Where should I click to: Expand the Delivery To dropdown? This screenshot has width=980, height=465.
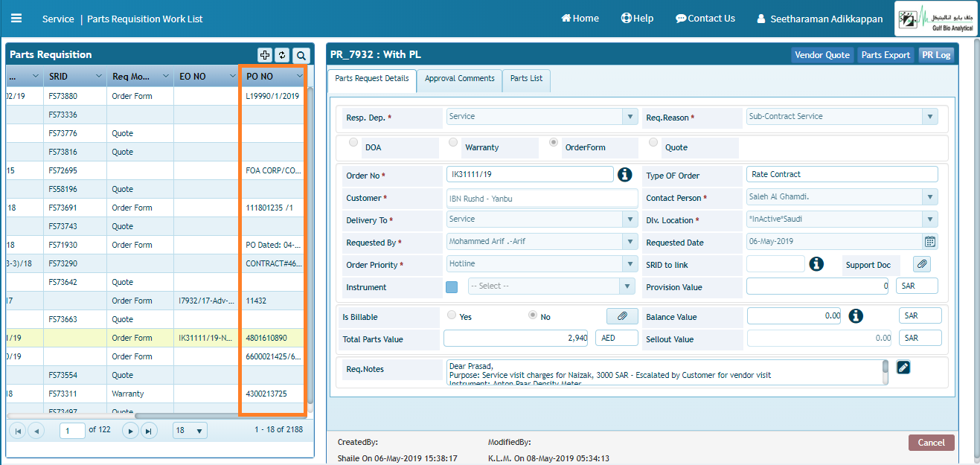630,219
